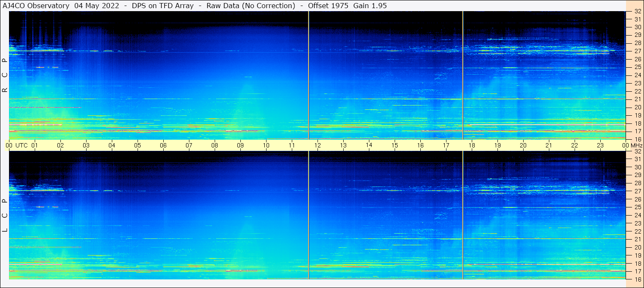This screenshot has height=288, width=644.
Task: Click the Offset 1975 value
Action: coord(328,6)
